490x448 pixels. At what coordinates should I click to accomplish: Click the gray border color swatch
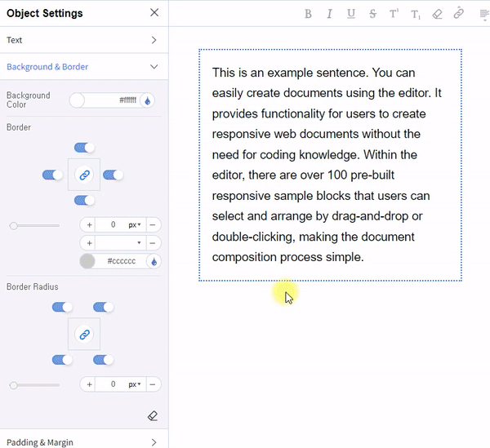[x=87, y=261]
